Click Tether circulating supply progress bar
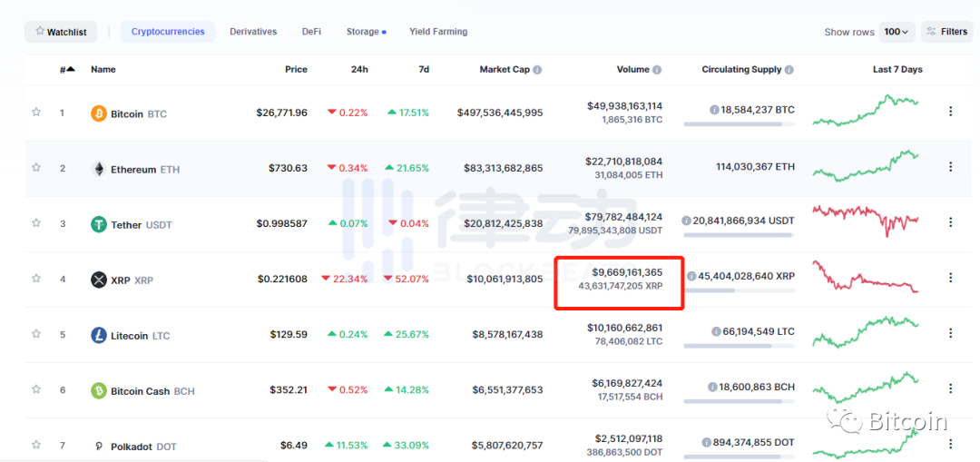The image size is (980, 462). (740, 235)
